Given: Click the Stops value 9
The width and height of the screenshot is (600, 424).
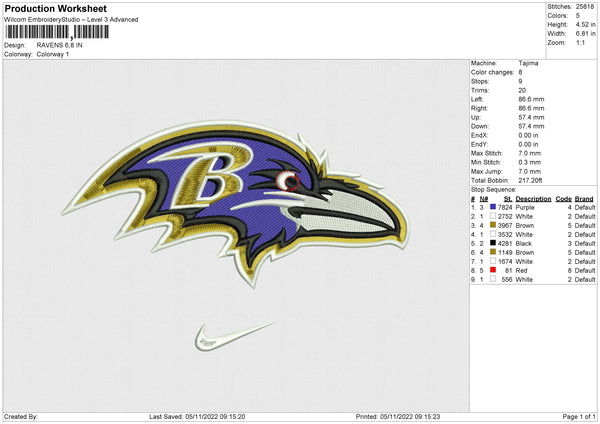Looking at the screenshot, I should [520, 81].
